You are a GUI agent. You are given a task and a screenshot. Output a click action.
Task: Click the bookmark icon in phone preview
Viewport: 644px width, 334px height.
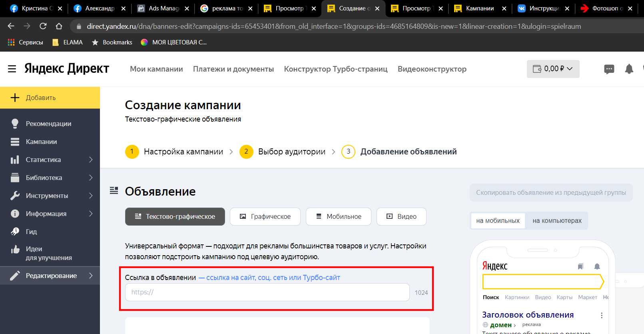pyautogui.click(x=580, y=266)
